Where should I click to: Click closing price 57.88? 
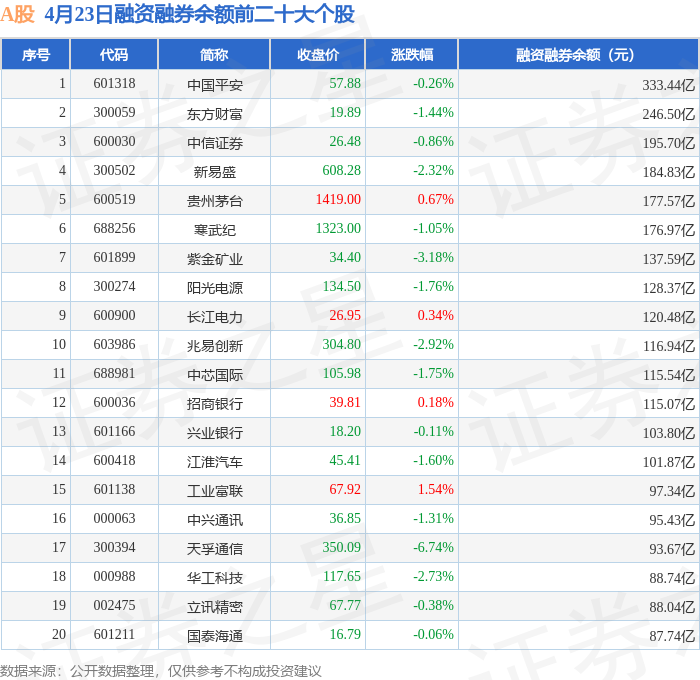[345, 83]
